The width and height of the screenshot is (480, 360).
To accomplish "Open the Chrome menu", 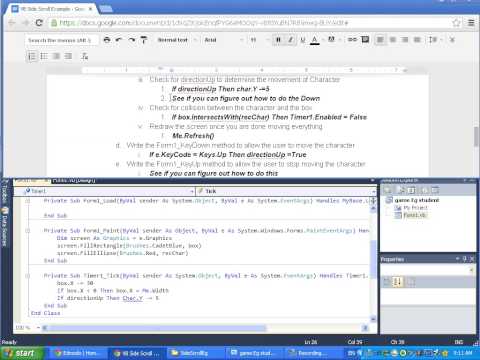I will tap(471, 23).
